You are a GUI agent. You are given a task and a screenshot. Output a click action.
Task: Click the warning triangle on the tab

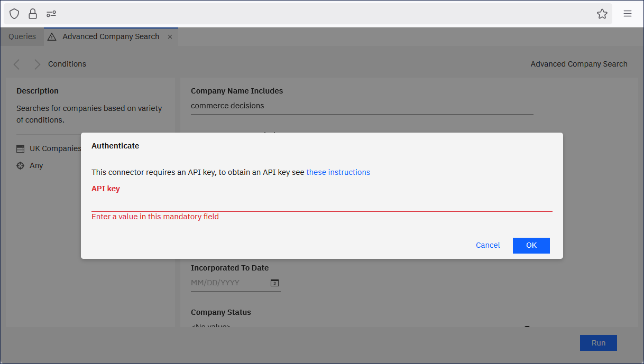point(52,37)
